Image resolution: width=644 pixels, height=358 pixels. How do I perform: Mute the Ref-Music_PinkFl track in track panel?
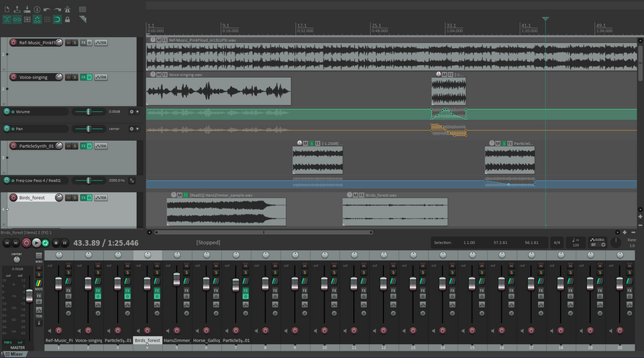click(68, 43)
